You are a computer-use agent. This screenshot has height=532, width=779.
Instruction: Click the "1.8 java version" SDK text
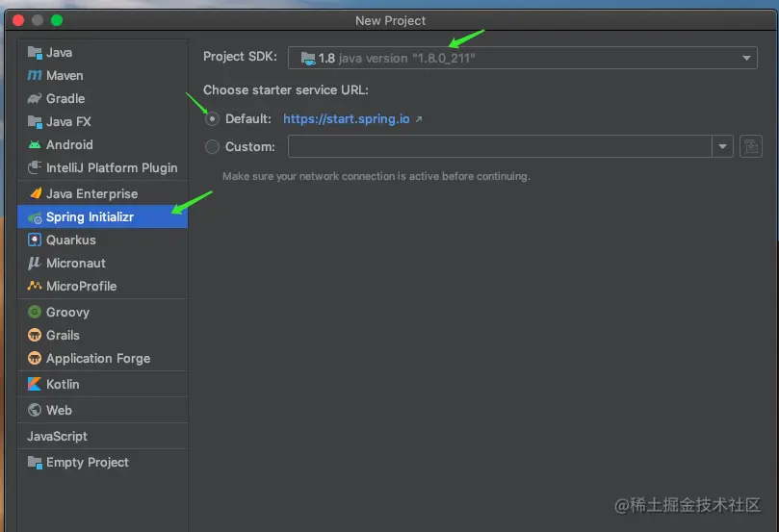point(397,59)
